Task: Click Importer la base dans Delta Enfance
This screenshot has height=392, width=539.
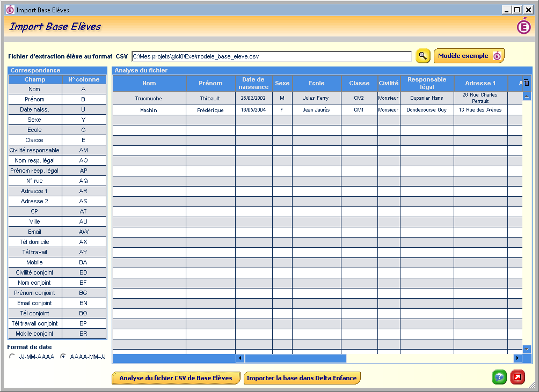Action: point(301,378)
